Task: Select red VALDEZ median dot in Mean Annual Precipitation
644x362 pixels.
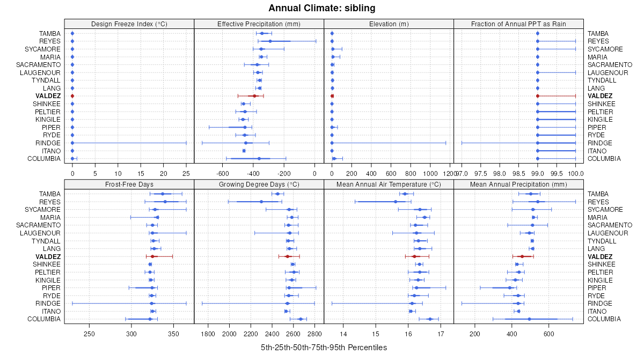Action: 522,256
